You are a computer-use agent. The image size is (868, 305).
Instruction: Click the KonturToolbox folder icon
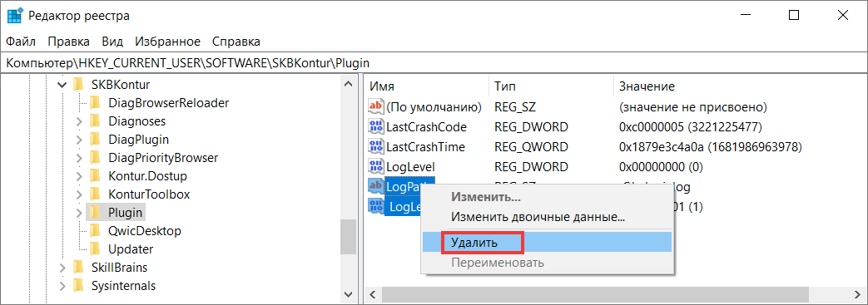tap(95, 194)
